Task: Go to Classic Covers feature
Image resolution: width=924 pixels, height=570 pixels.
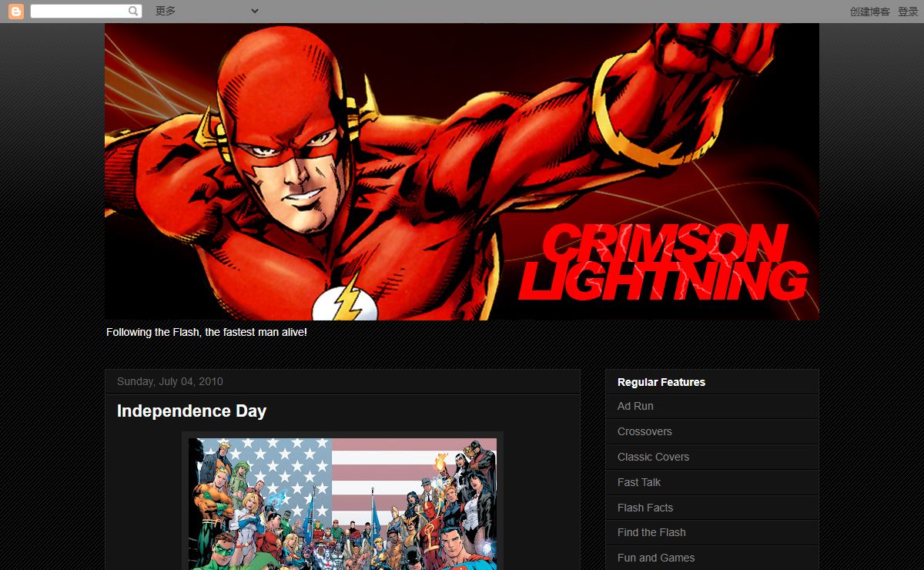Action: coord(653,457)
